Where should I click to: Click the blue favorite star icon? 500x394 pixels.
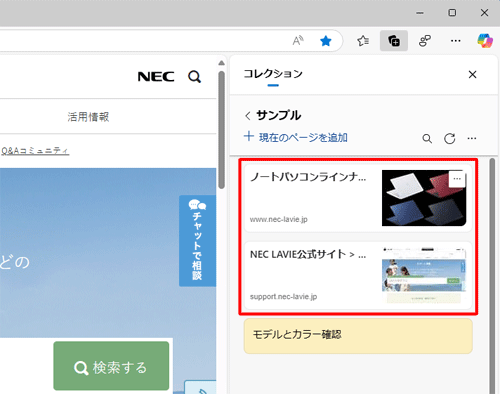point(326,41)
